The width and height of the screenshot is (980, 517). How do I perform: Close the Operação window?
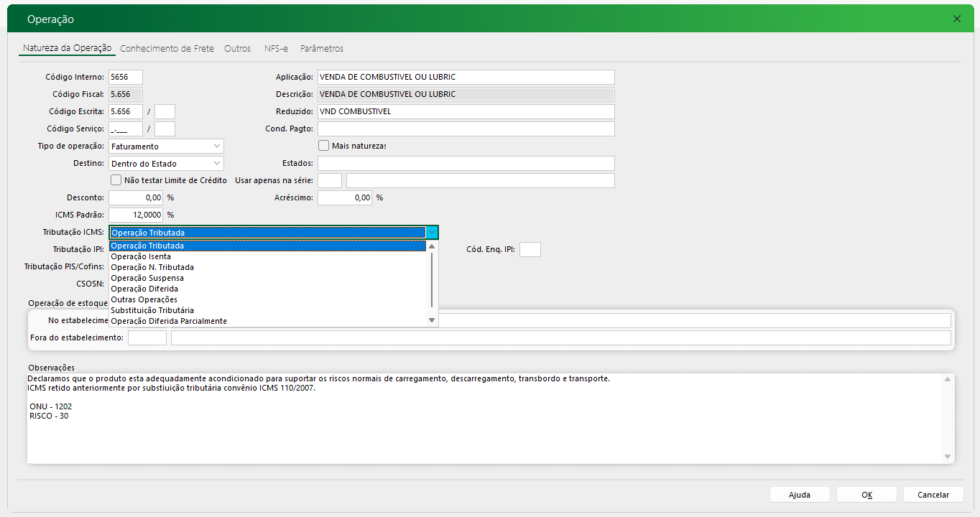956,19
